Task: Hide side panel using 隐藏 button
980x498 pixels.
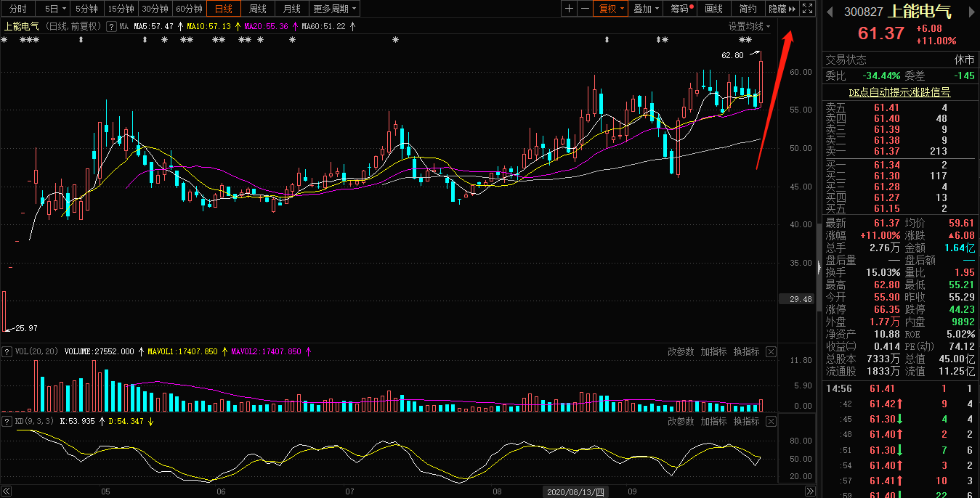Action: coord(782,9)
